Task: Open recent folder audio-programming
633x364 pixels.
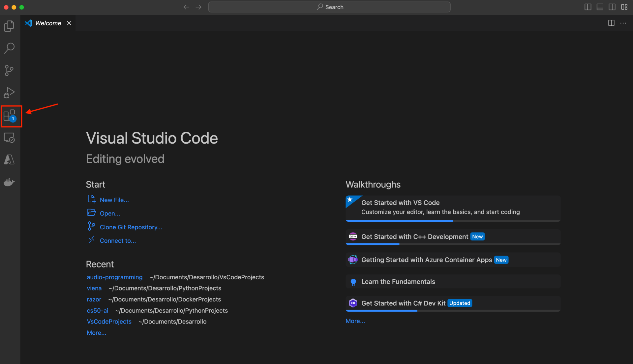Action: [115, 277]
